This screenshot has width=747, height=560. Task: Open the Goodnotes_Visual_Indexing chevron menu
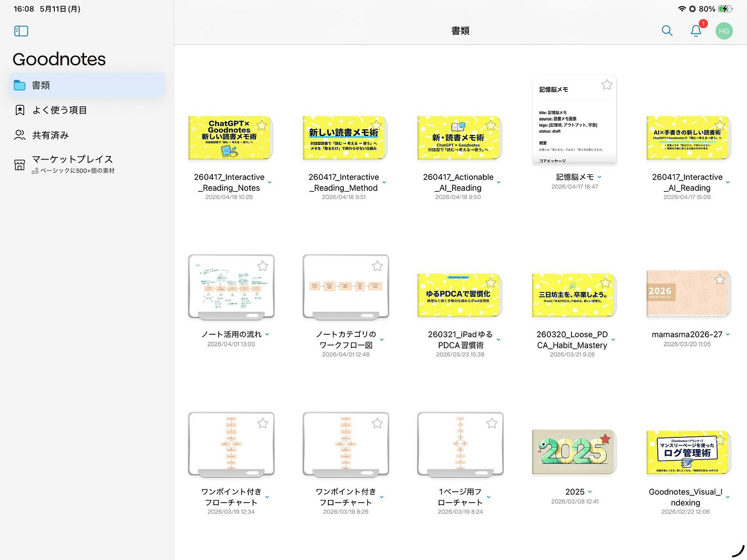coord(728,497)
